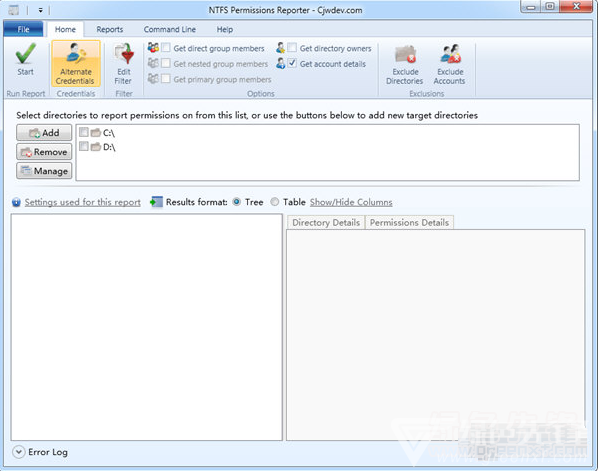Enable Get nested group members
Image resolution: width=598 pixels, height=471 pixels.
point(166,63)
